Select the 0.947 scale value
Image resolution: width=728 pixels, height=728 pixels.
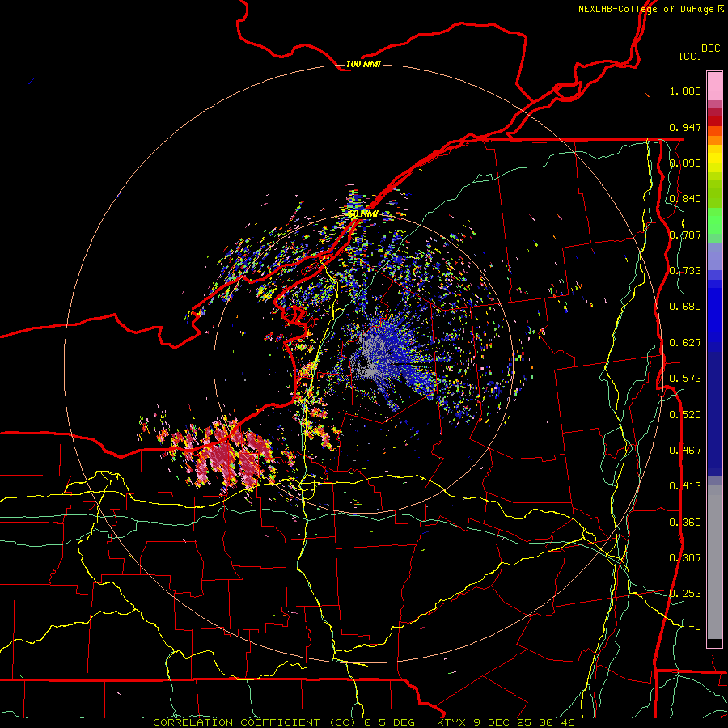tap(685, 127)
